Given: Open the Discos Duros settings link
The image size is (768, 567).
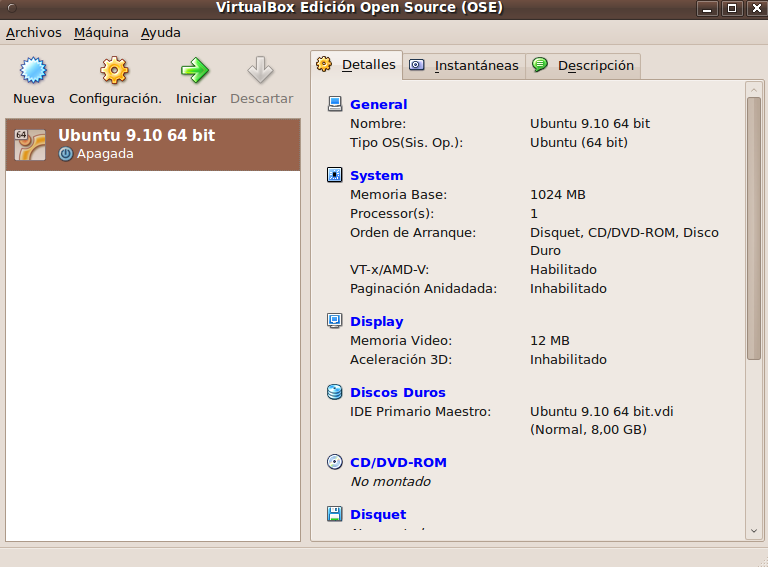Looking at the screenshot, I should point(398,392).
